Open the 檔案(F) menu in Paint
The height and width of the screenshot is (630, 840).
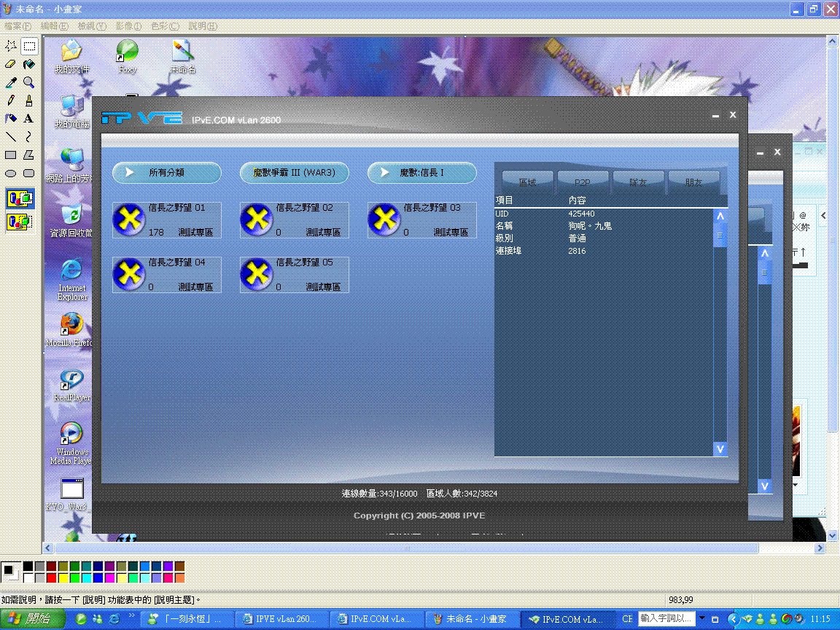tap(17, 26)
